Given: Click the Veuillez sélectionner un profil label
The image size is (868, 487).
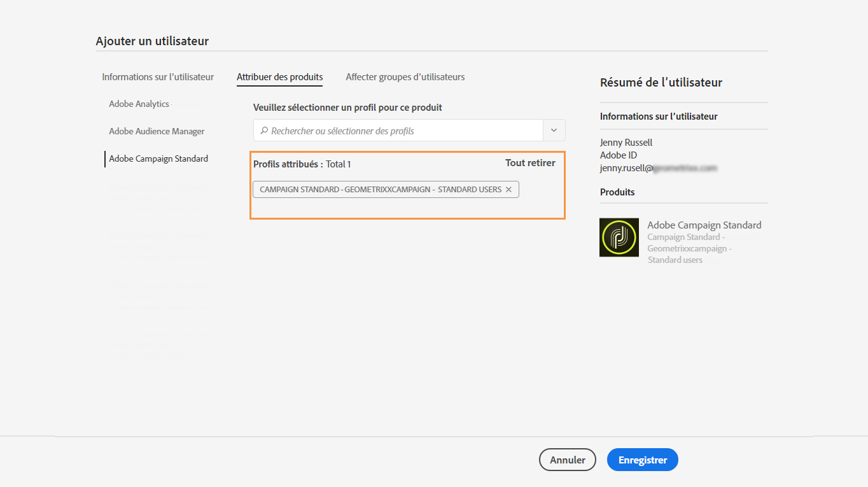Looking at the screenshot, I should [347, 108].
